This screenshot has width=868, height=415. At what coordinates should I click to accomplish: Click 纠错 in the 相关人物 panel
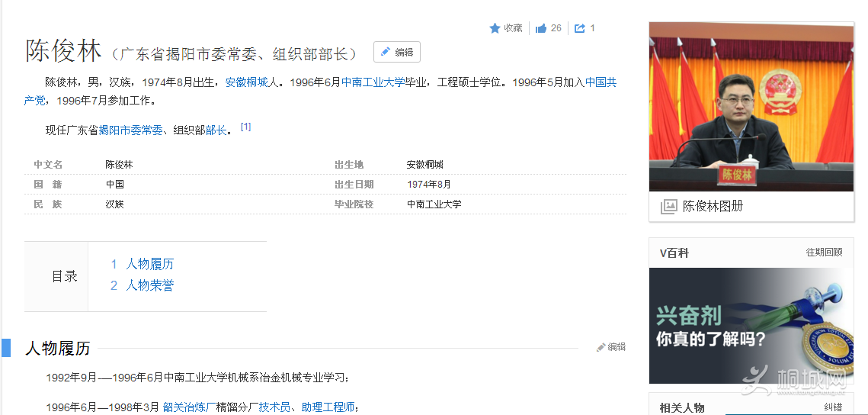click(833, 407)
